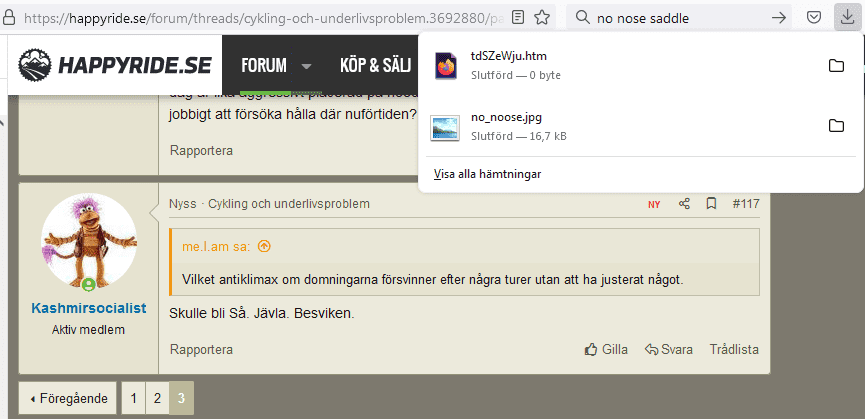Reply to the post using Svara
Viewport: 865px width, 419px height.
[669, 350]
